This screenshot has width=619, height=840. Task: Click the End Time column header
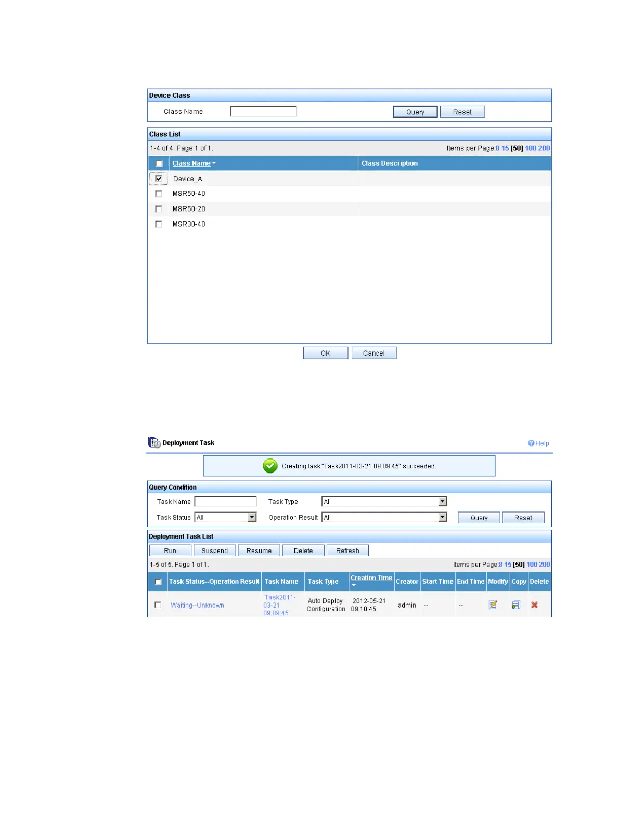point(471,582)
